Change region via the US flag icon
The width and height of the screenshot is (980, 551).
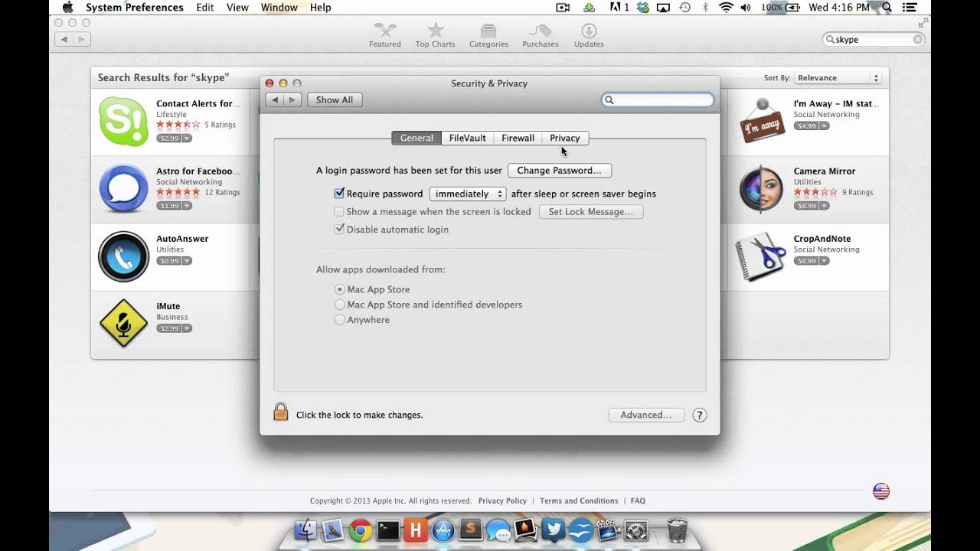coord(881,491)
